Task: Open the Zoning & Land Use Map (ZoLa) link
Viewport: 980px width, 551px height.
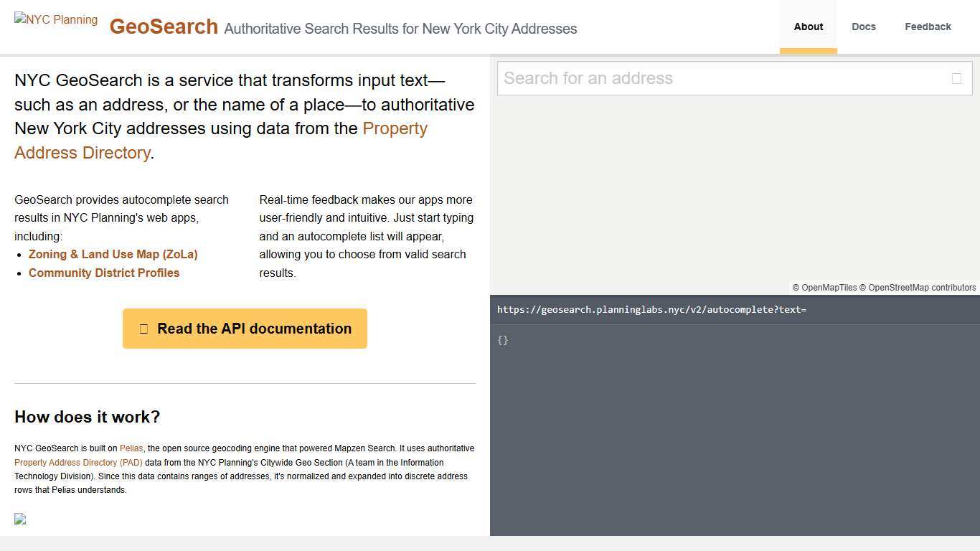Action: point(113,254)
